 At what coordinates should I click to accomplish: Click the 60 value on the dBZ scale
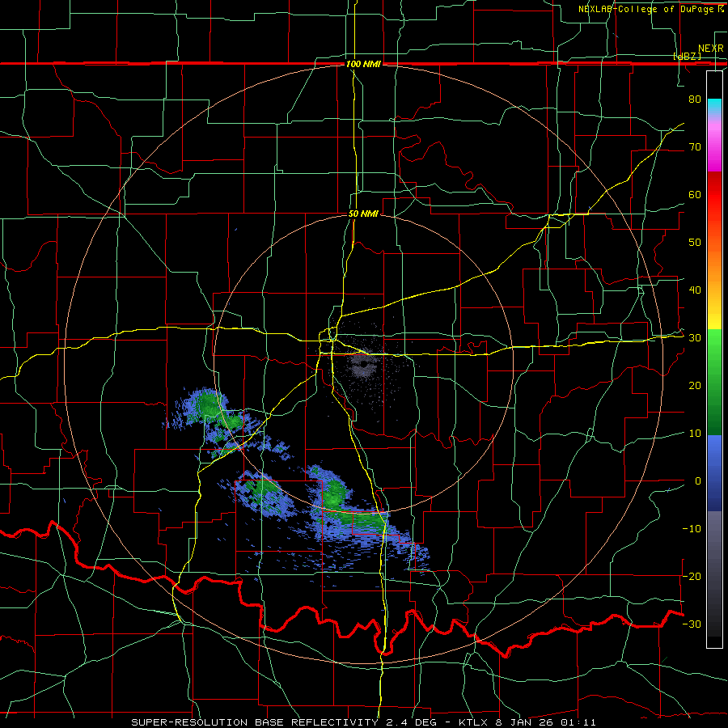695,194
